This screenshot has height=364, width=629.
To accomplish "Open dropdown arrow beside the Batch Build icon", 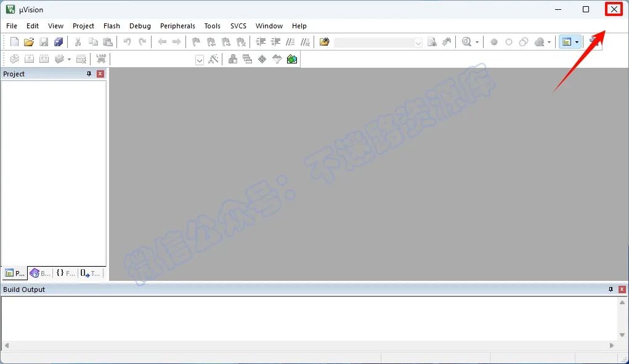I will (69, 60).
